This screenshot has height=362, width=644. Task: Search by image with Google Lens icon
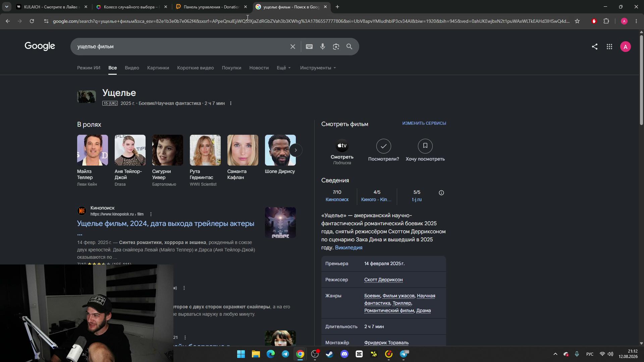pos(336,47)
